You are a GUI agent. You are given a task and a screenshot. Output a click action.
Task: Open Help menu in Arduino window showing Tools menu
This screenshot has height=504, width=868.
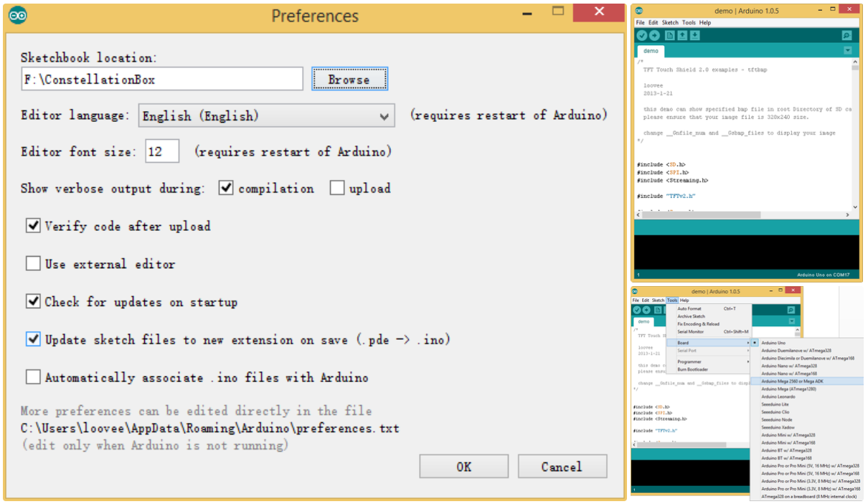point(684,300)
